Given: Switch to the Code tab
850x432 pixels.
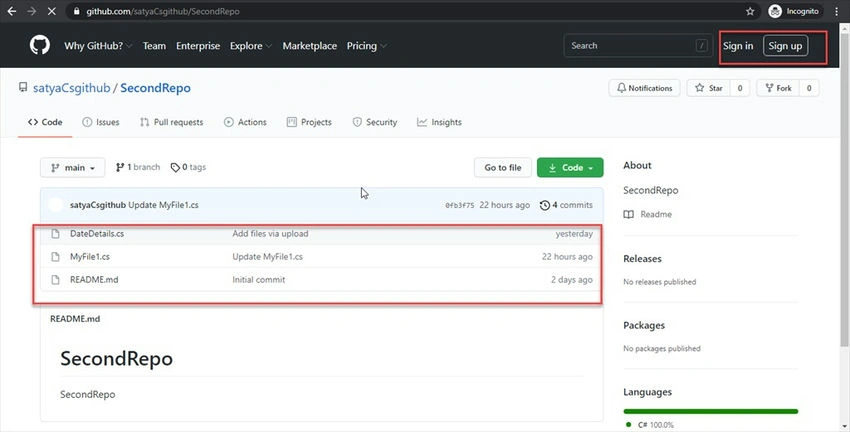Looking at the screenshot, I should (45, 122).
